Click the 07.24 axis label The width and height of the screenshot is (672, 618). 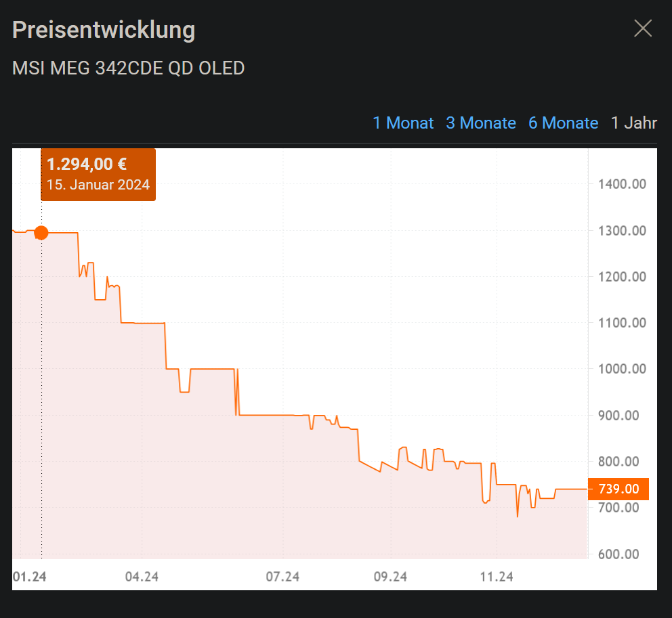coord(282,577)
